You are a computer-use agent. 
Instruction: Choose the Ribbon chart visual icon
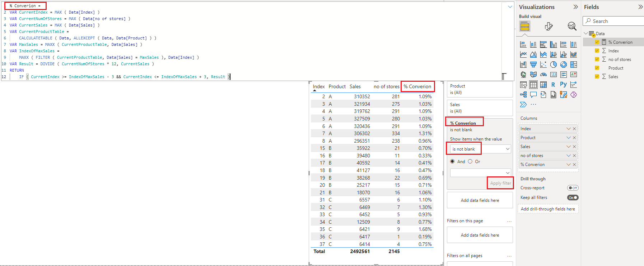coord(573,54)
